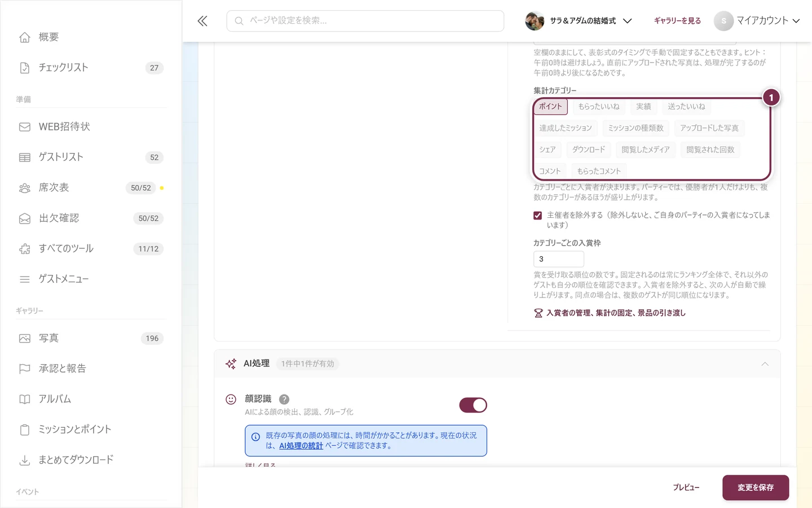The height and width of the screenshot is (508, 812).
Task: Click the picture icon for 写真
Action: 25,339
